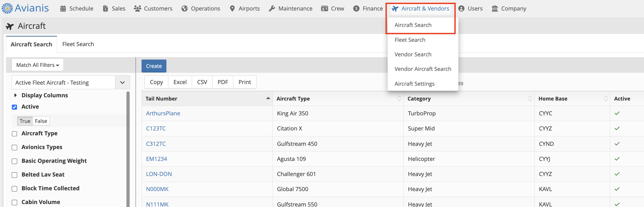Click the green Active checkmark for EM1234

(617, 159)
